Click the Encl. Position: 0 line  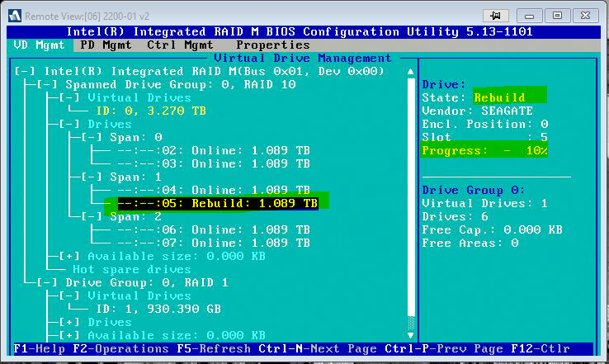point(485,125)
